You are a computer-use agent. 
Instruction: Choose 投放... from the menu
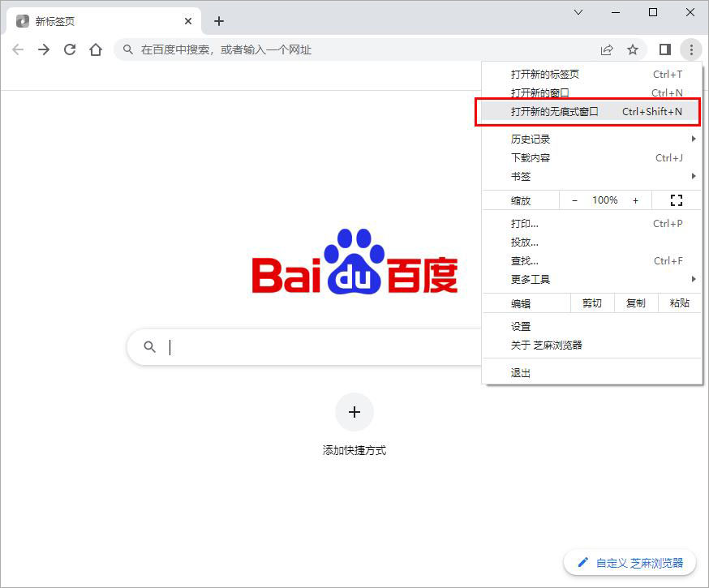pyautogui.click(x=592, y=242)
